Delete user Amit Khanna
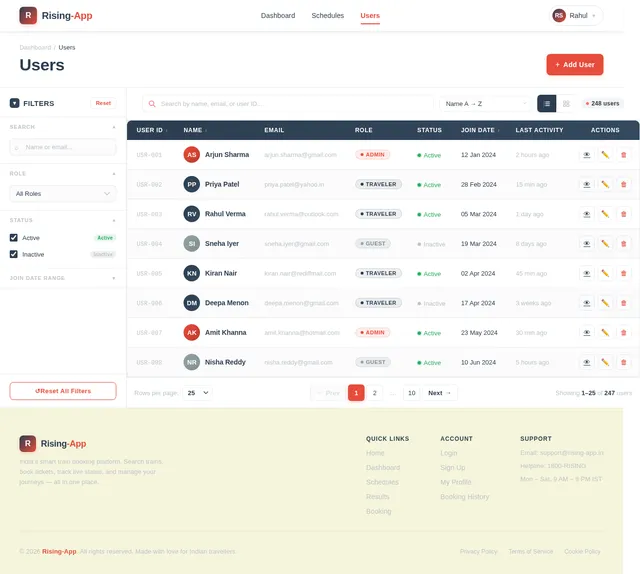The height and width of the screenshot is (574, 640). click(x=623, y=333)
